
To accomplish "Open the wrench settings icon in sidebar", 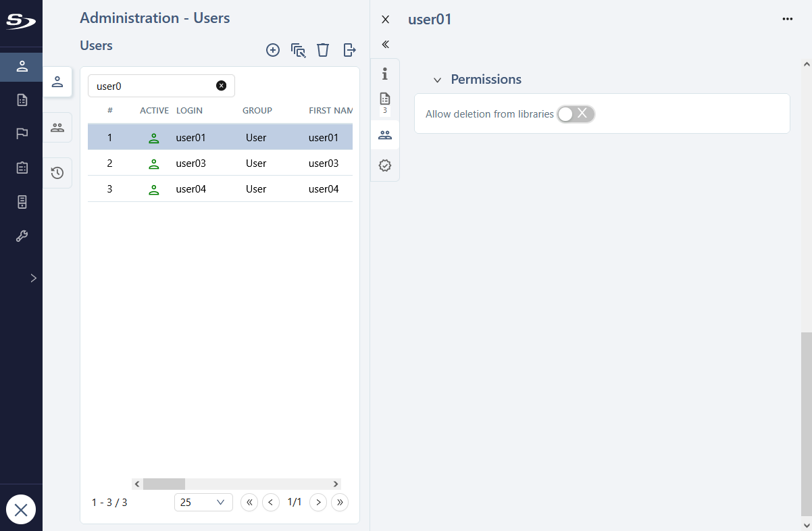I will pyautogui.click(x=22, y=236).
